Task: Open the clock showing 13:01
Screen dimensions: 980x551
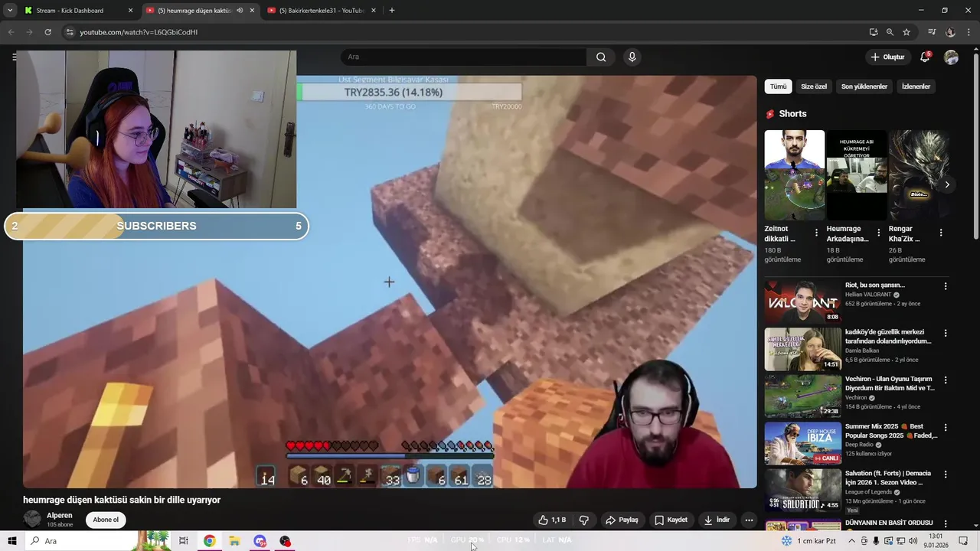Action: pyautogui.click(x=936, y=541)
